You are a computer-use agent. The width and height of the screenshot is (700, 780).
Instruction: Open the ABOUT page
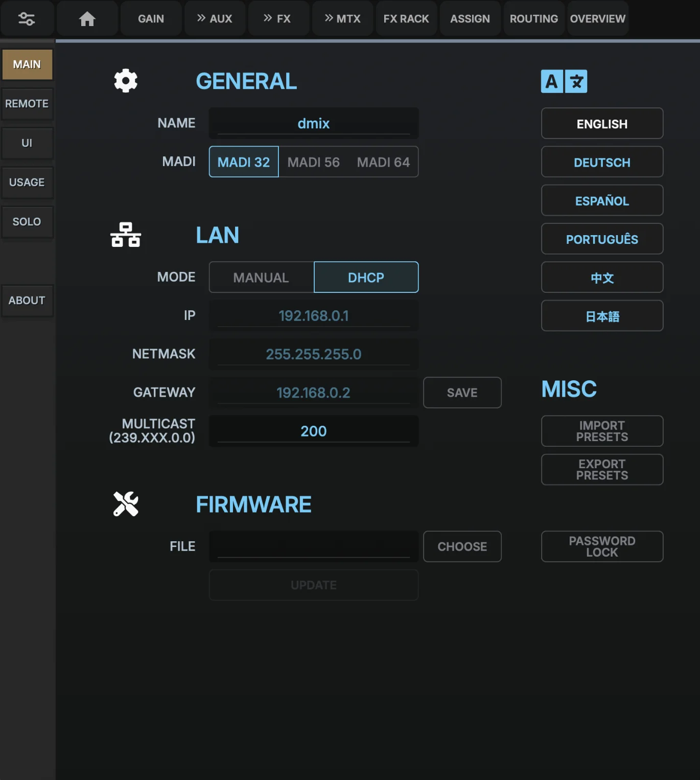click(27, 301)
